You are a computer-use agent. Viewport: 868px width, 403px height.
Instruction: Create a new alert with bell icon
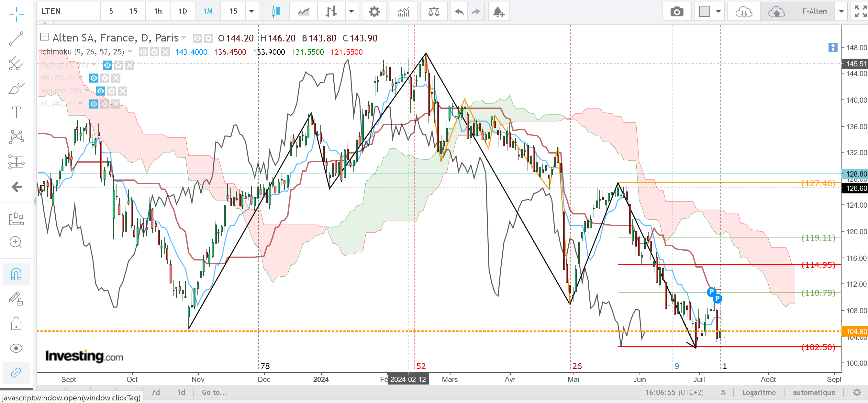[x=499, y=11]
